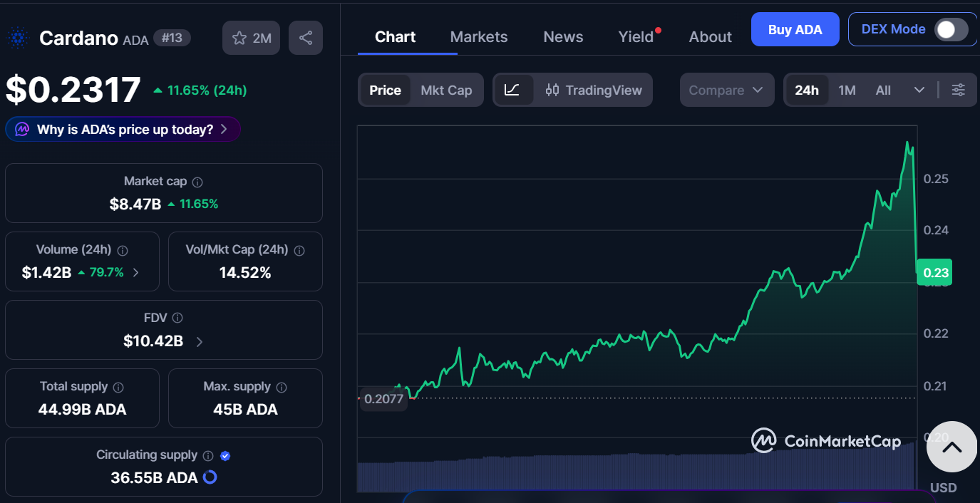Switch to the Yield tab
Screen dimensions: 980x503
point(636,37)
